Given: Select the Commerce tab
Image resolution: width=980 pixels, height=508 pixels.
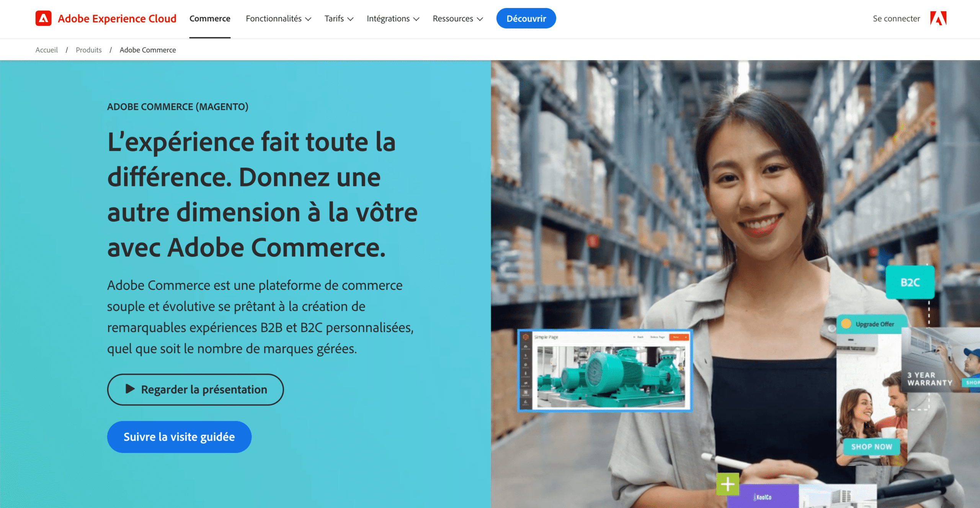Looking at the screenshot, I should click(x=210, y=18).
